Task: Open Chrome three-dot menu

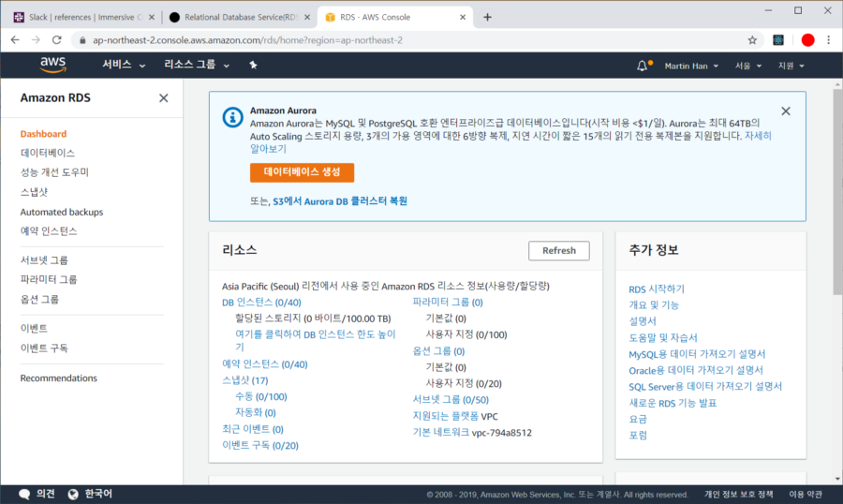Action: pos(829,39)
